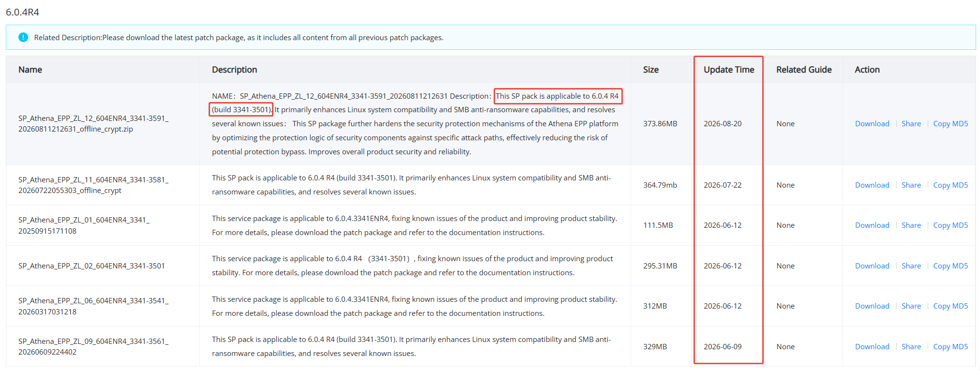Click the 364.79mb size value
This screenshot has width=980, height=371.
coord(660,185)
